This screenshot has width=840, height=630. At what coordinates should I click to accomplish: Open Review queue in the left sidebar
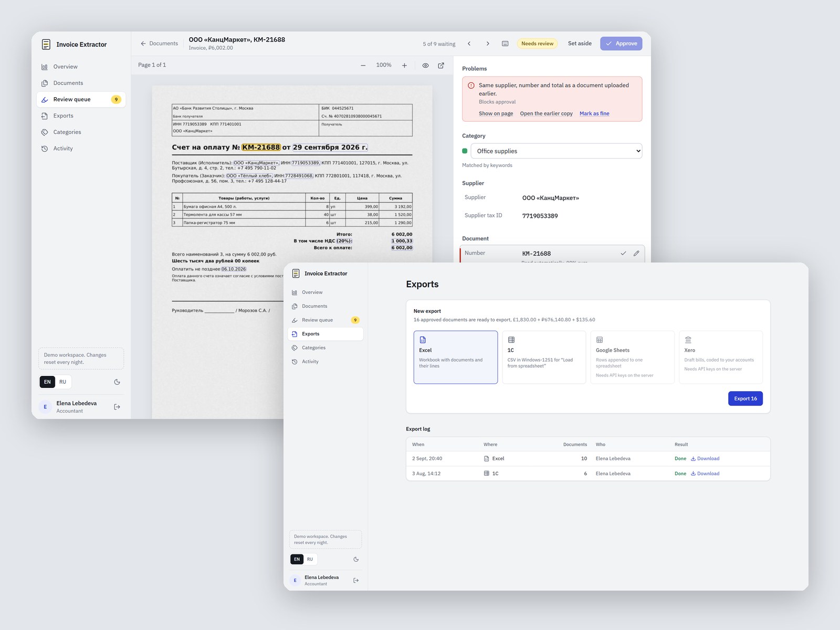click(81, 99)
